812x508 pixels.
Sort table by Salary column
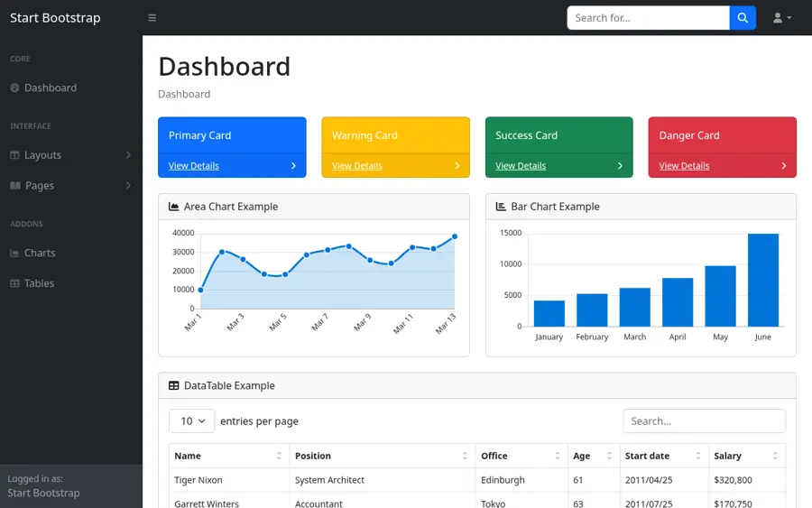(747, 456)
